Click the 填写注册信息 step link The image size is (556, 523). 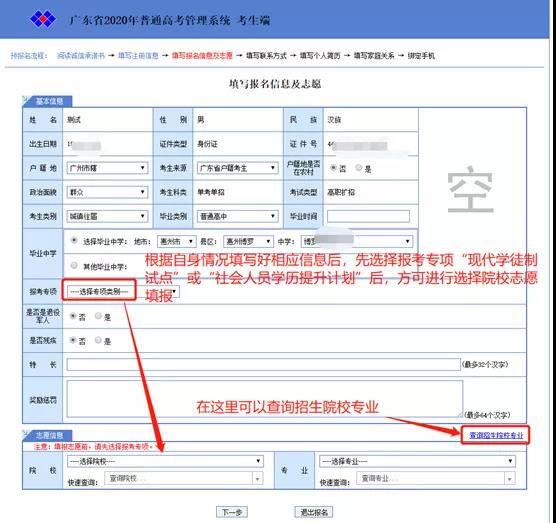(x=138, y=56)
